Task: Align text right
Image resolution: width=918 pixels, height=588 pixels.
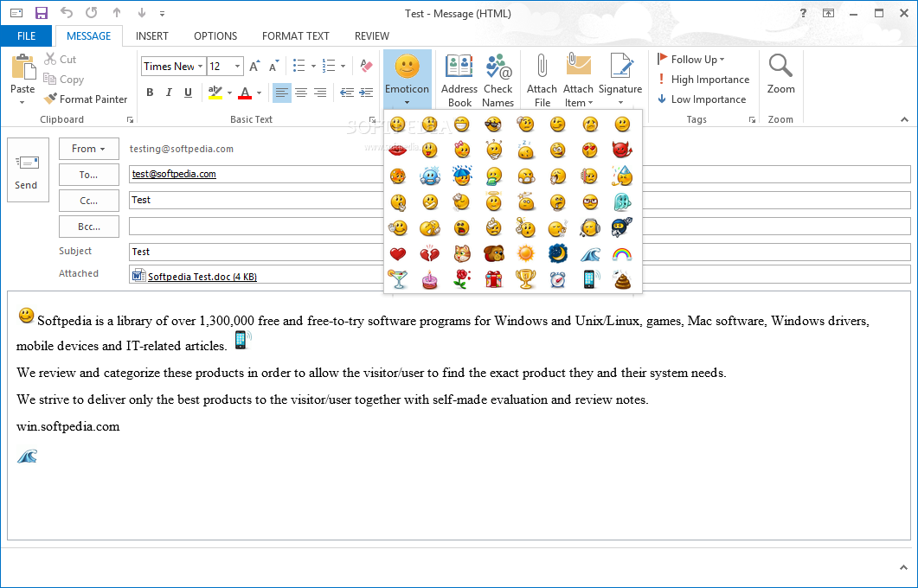Action: click(x=320, y=93)
